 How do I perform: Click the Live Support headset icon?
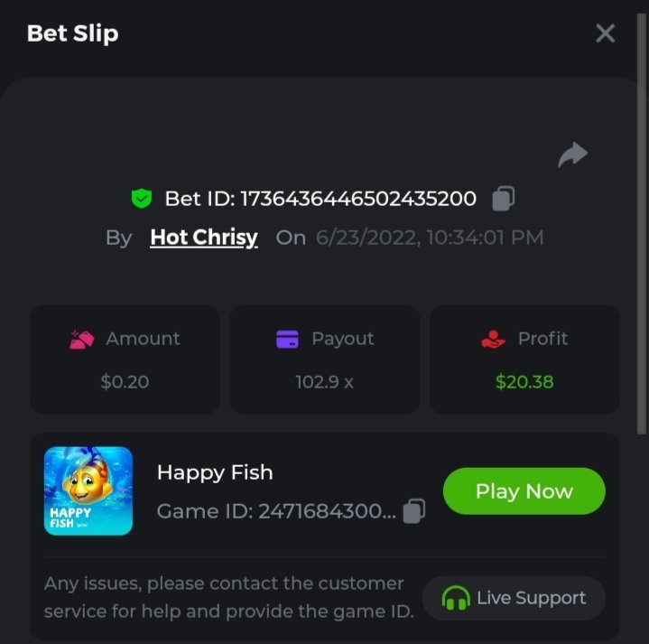456,598
